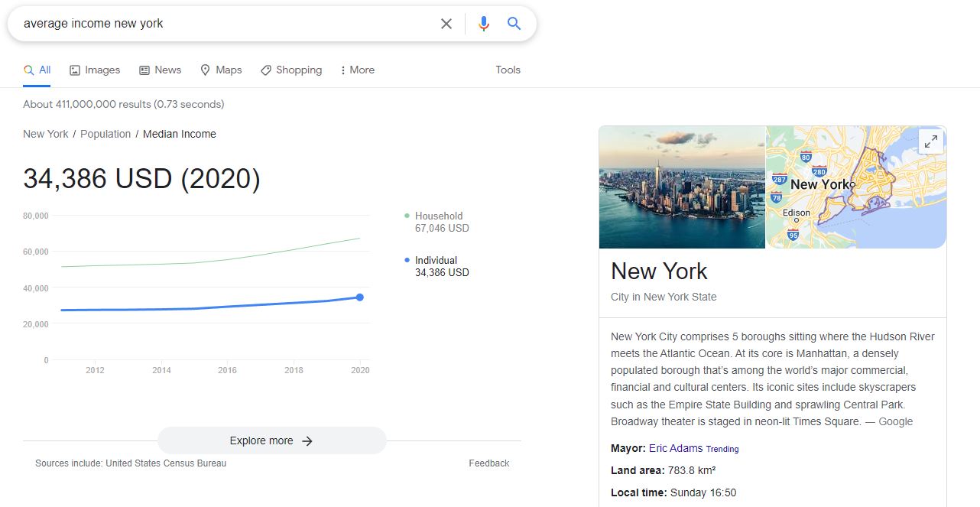
Task: Clear the search box with the X icon
Action: [446, 24]
